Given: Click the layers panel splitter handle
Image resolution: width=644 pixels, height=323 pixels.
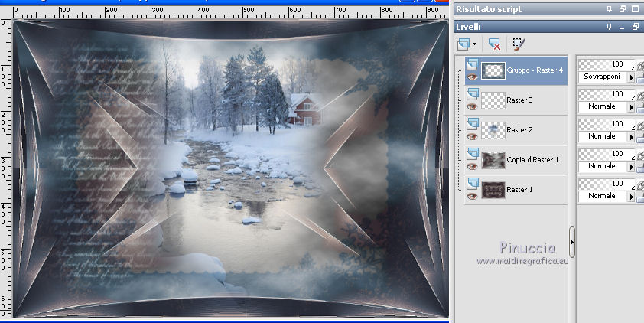Looking at the screenshot, I should click(571, 243).
